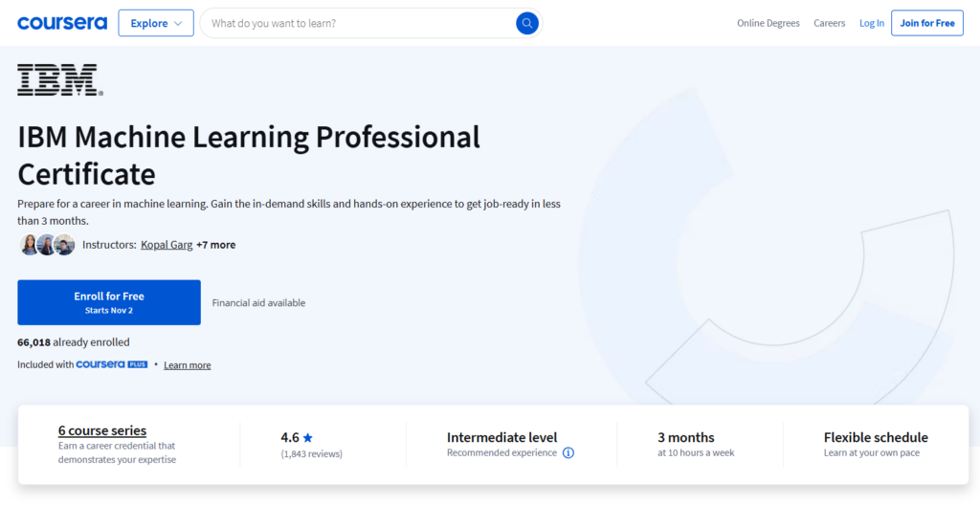Screen dimensions: 980x505
Task: Click the Log In link
Action: (x=872, y=23)
